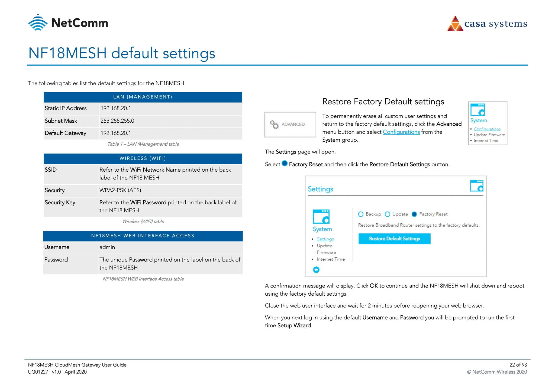Click the LAN (Management) table header

pyautogui.click(x=143, y=97)
